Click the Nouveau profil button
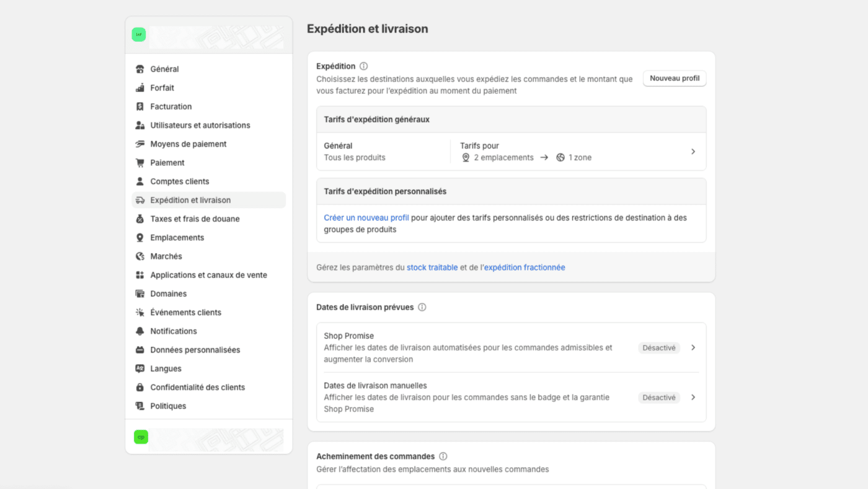This screenshot has height=489, width=868. tap(675, 78)
